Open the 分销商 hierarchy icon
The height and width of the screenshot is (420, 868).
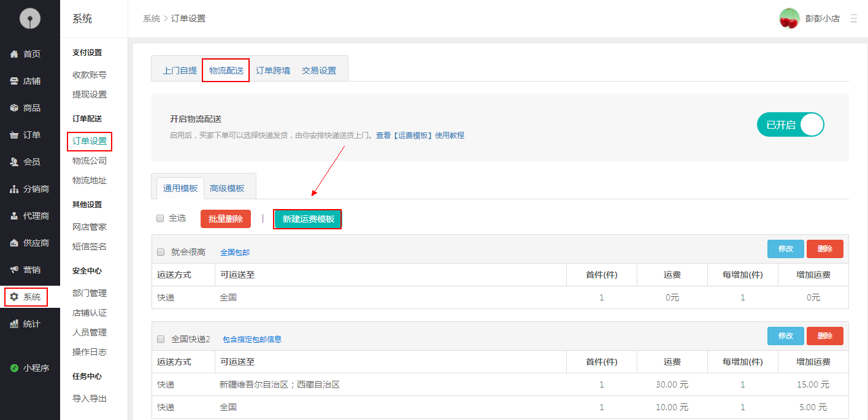click(14, 189)
